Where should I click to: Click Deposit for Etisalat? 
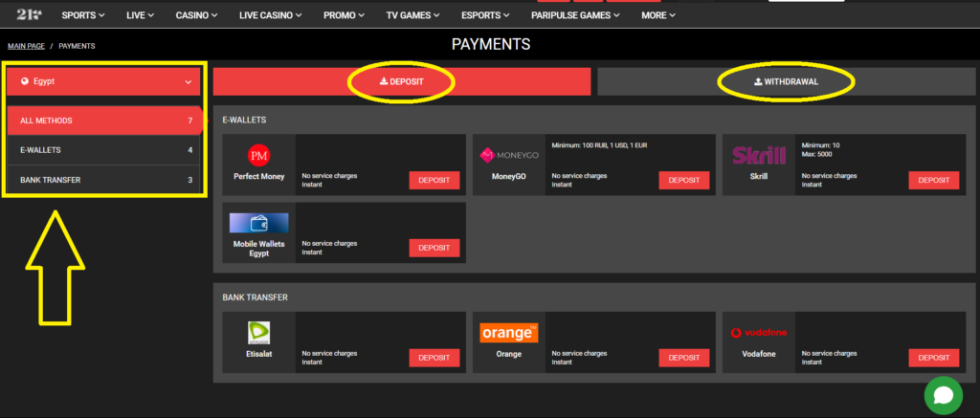point(434,358)
